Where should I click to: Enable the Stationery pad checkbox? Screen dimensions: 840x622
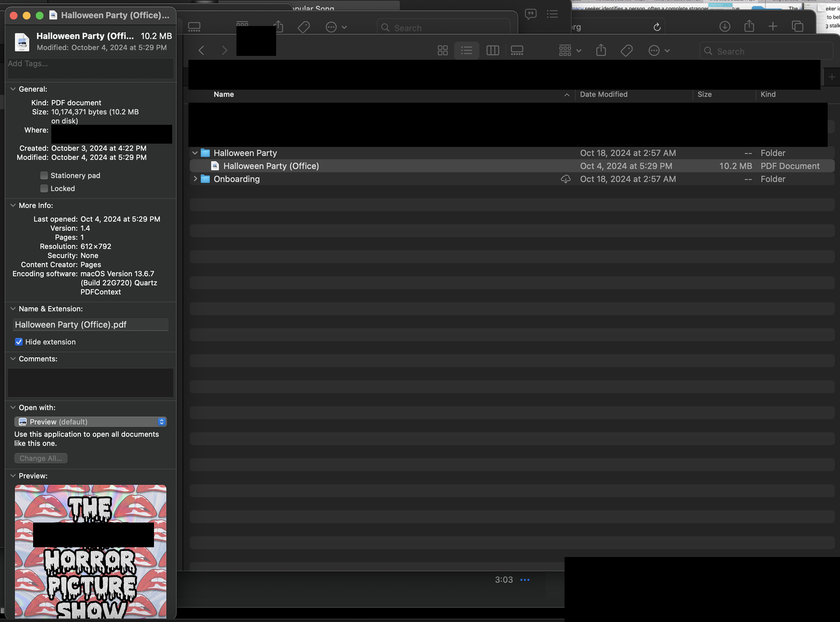coord(44,175)
